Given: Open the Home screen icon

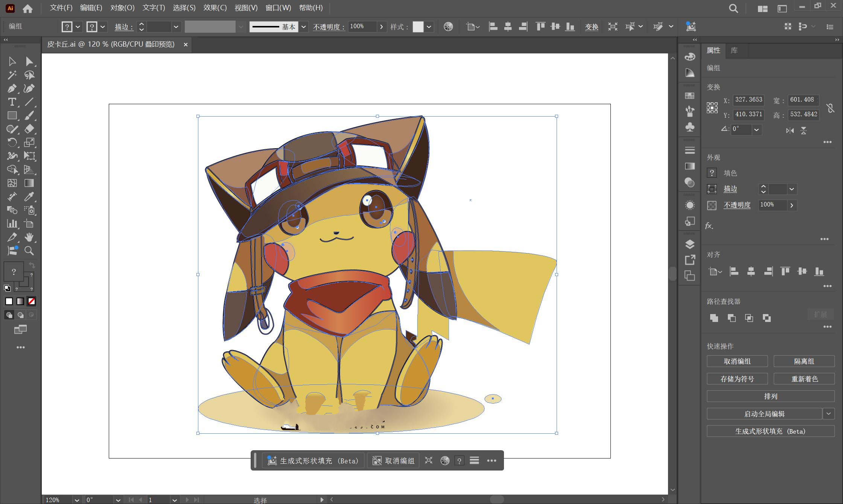Looking at the screenshot, I should click(x=27, y=8).
